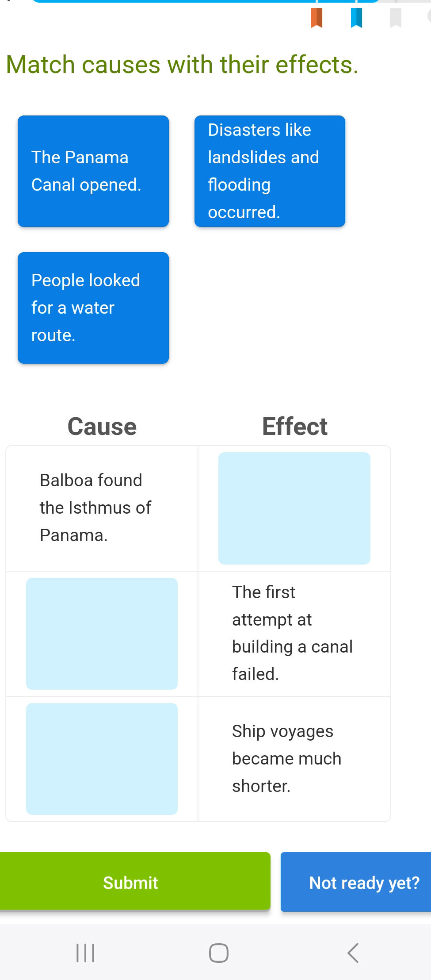Tap the orange bookmark icon at top
Image resolution: width=431 pixels, height=980 pixels.
[x=317, y=18]
